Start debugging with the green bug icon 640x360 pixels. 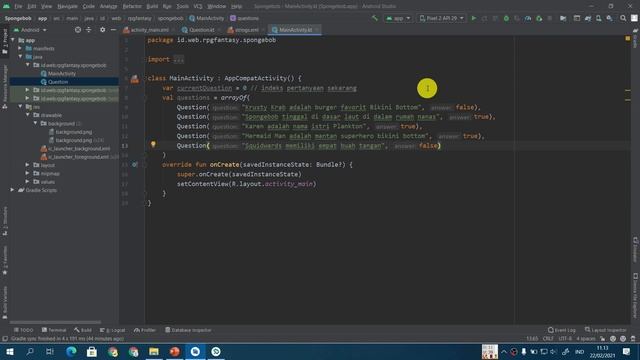(x=506, y=18)
